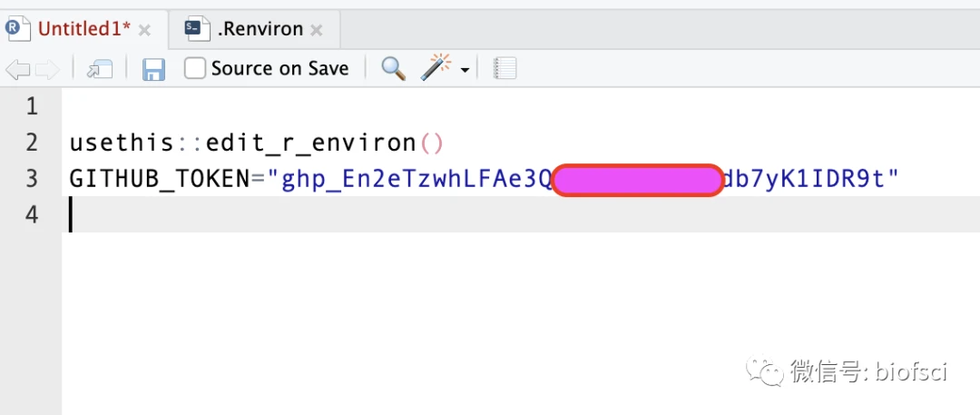Click the forward navigation arrow
Viewport: 980px width, 415px height.
47,69
